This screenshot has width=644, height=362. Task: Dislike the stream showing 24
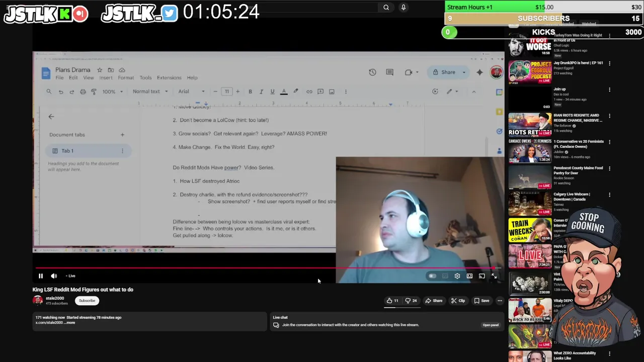click(412, 301)
